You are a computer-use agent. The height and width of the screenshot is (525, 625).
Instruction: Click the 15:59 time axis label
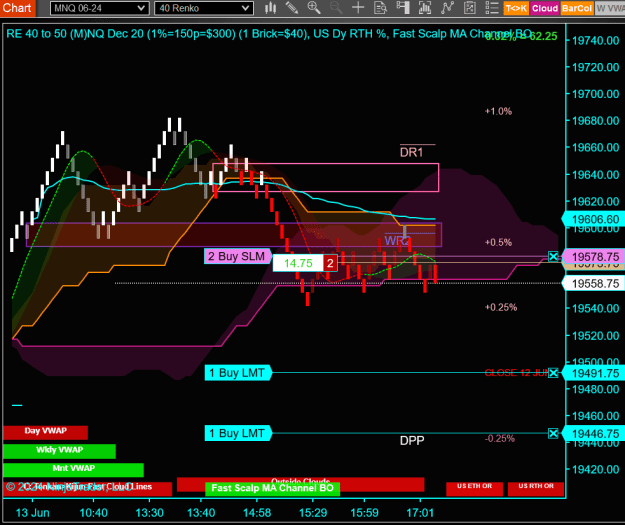(364, 513)
